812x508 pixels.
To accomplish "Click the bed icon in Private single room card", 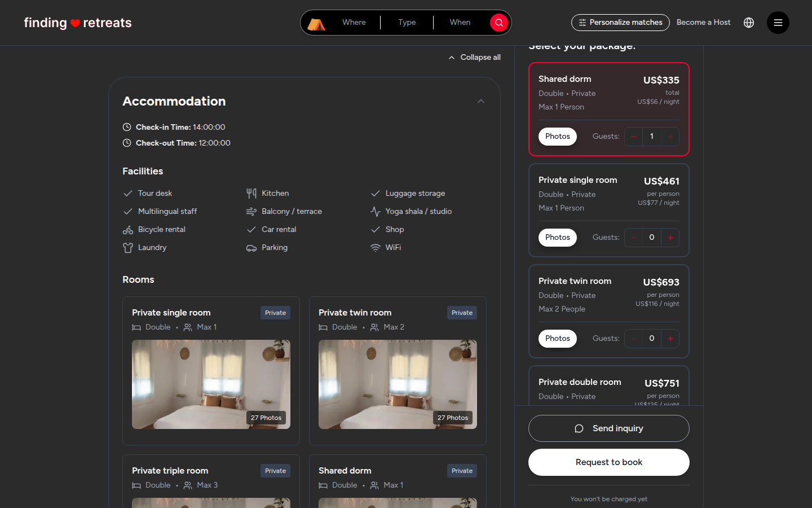I will 136,327.
